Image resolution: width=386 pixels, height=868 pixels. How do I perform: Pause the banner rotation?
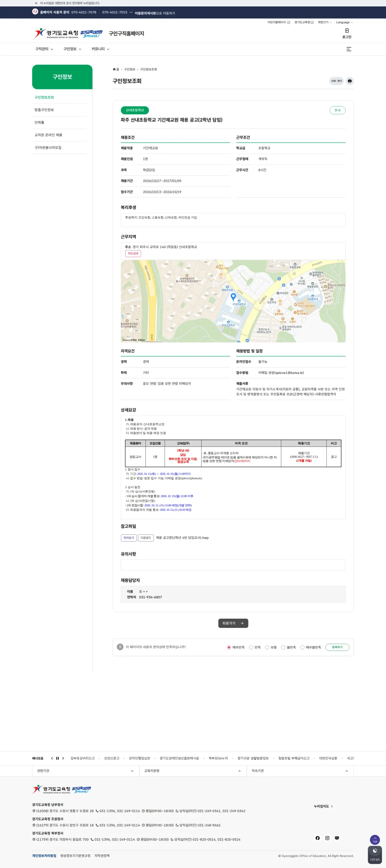pyautogui.click(x=57, y=758)
